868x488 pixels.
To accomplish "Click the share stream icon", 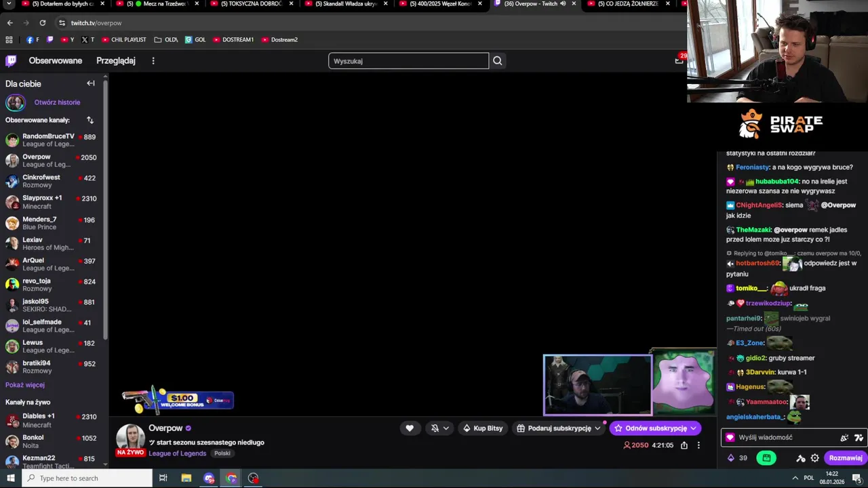I will 684,445.
